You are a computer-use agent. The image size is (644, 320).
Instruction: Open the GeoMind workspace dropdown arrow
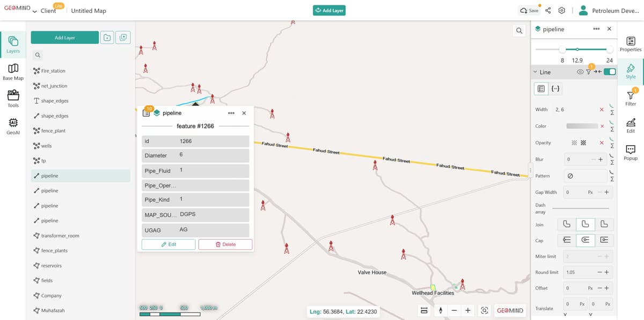point(35,11)
